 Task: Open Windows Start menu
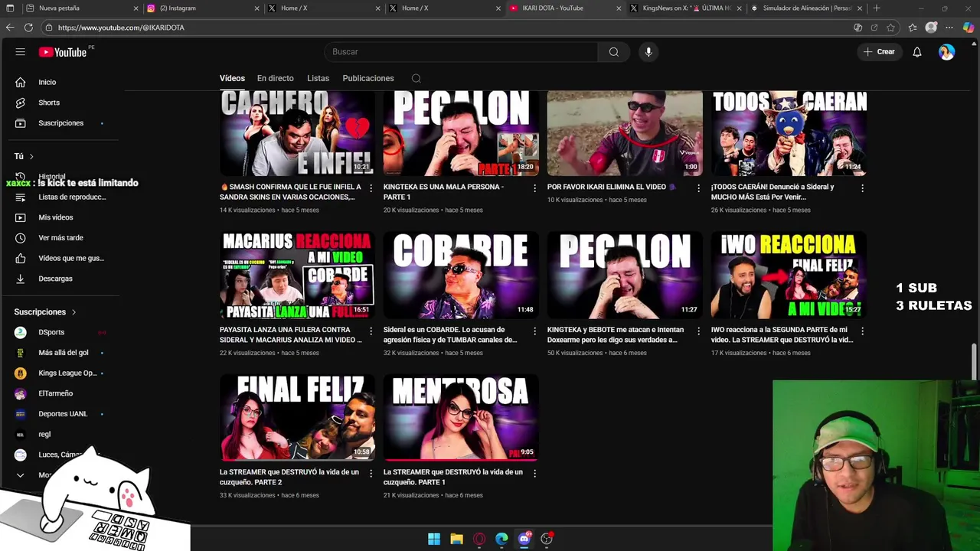coord(434,539)
